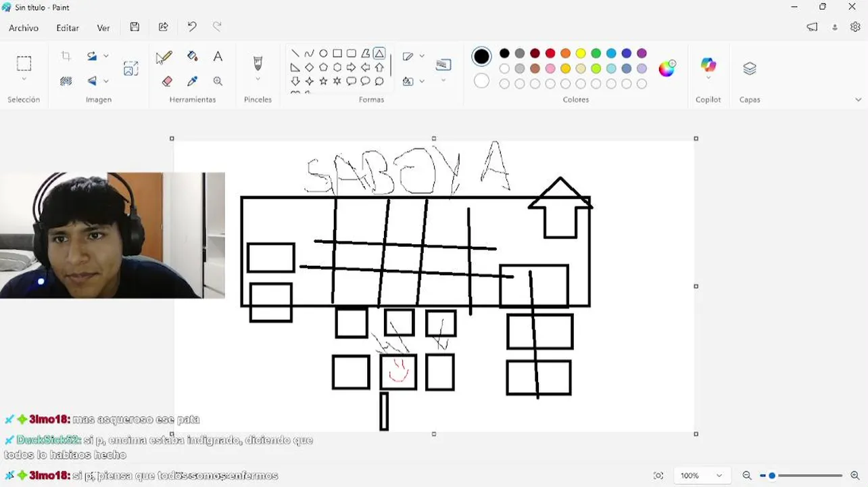Pick the pink color swatch

[550, 68]
